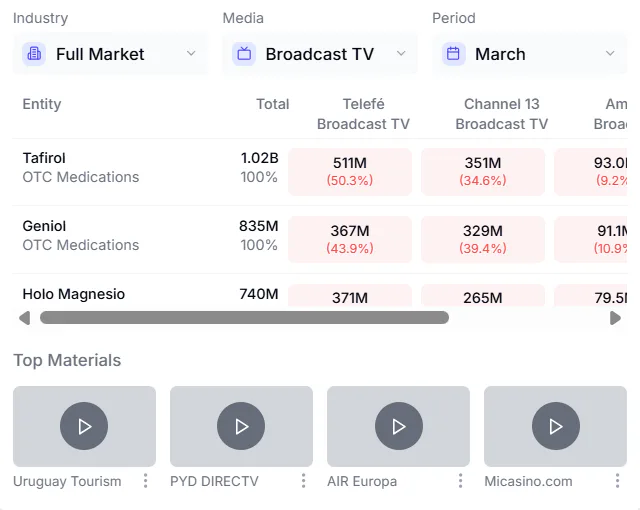Click the 351M Channel 13 cell for Tafirol
Viewport: 640px width, 510px height.
[483, 172]
